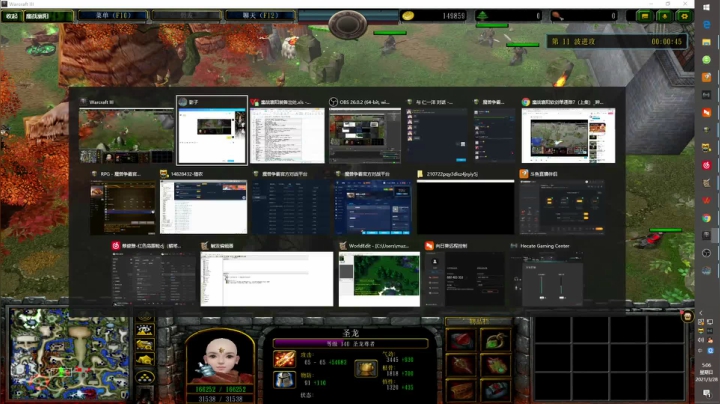Viewport: 720px width, 404px height.
Task: Click the purple hero experience level bar
Action: coord(350,343)
